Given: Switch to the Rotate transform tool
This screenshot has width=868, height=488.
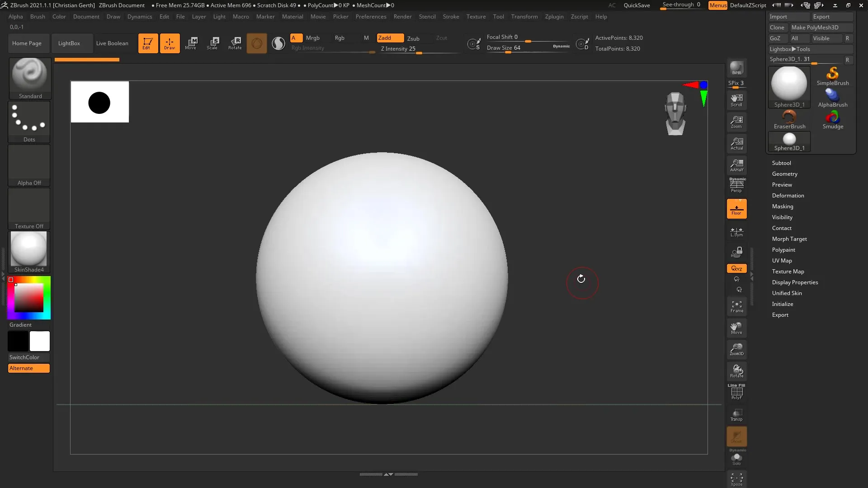Looking at the screenshot, I should pyautogui.click(x=235, y=43).
